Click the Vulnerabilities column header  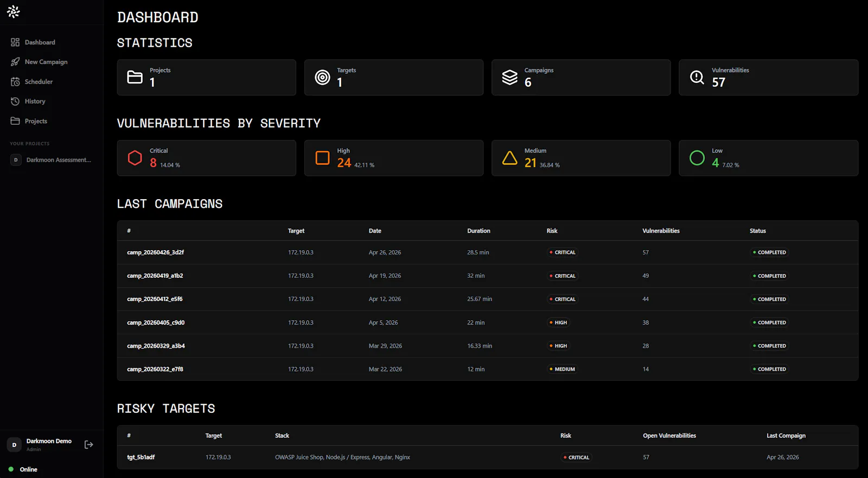(x=661, y=231)
